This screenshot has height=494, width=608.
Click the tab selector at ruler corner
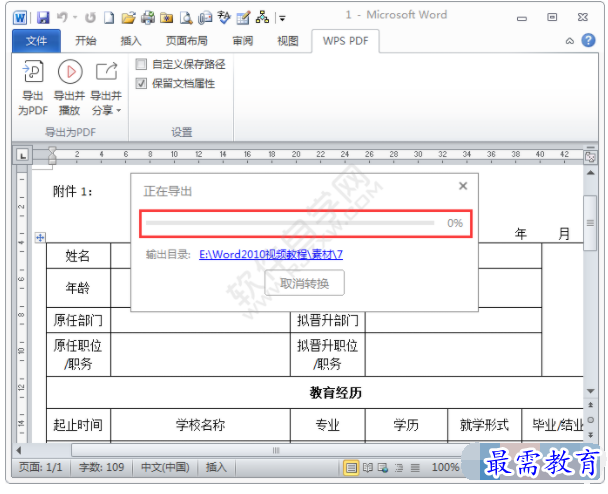click(x=23, y=155)
